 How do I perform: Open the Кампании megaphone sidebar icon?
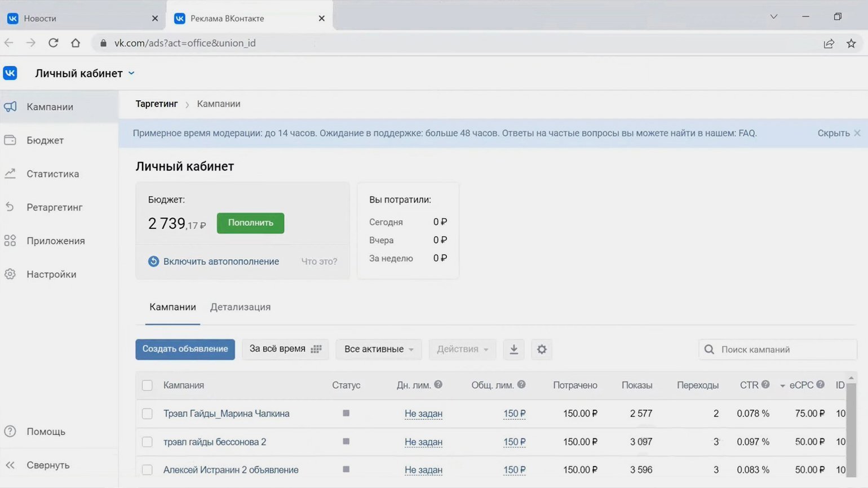[x=10, y=107]
